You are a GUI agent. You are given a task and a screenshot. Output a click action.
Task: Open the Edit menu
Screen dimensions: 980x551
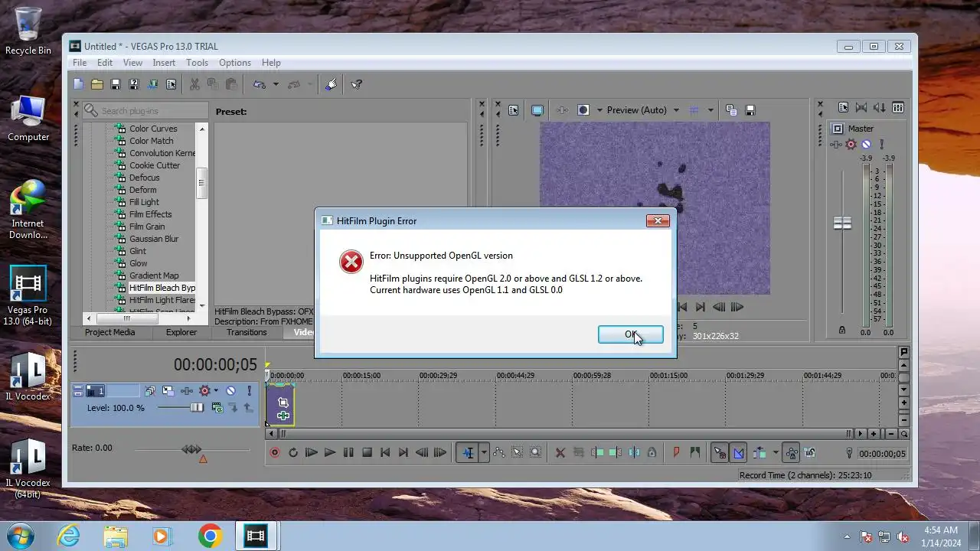pos(105,63)
